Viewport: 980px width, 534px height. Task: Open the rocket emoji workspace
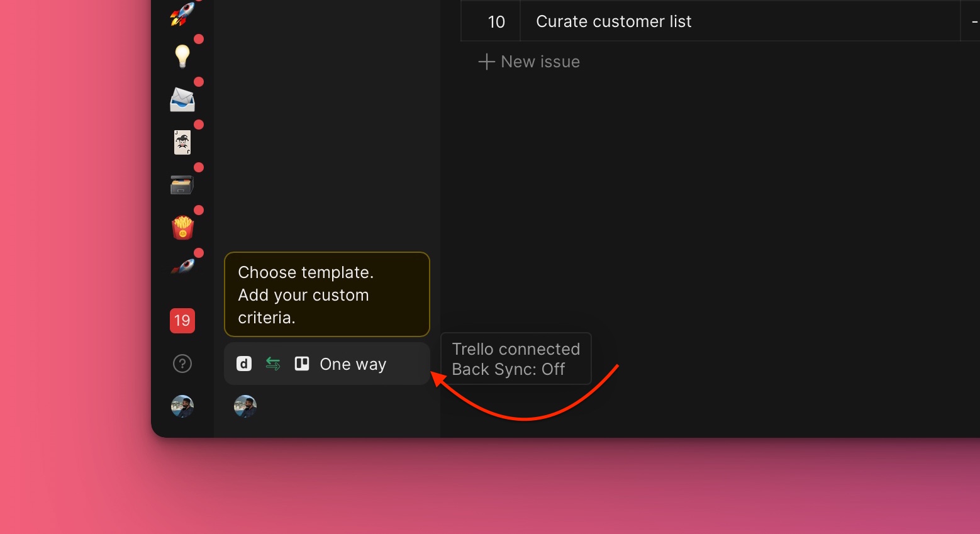point(182,14)
